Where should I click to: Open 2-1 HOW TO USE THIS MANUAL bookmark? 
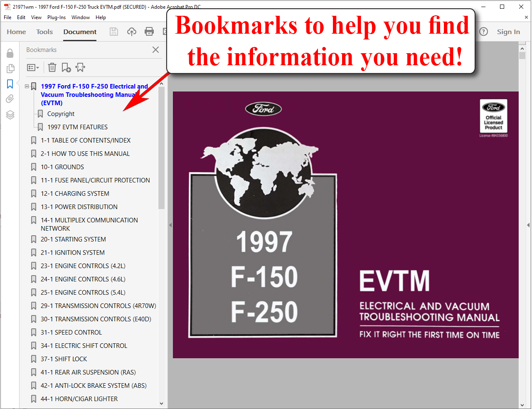(85, 154)
